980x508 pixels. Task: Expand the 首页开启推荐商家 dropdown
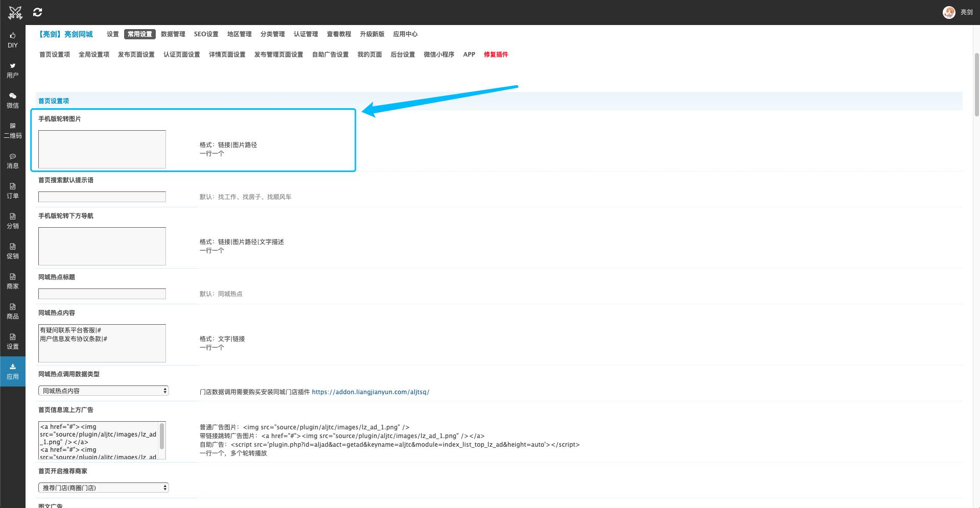pyautogui.click(x=103, y=488)
